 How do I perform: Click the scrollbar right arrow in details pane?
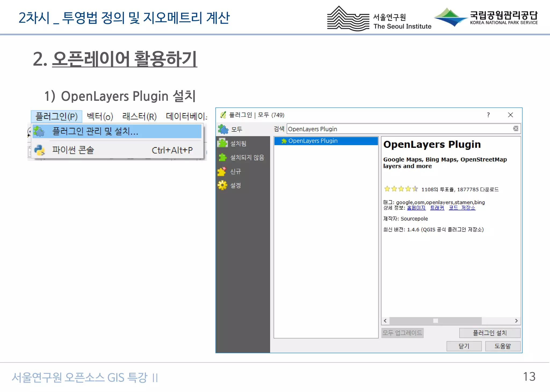(x=516, y=321)
